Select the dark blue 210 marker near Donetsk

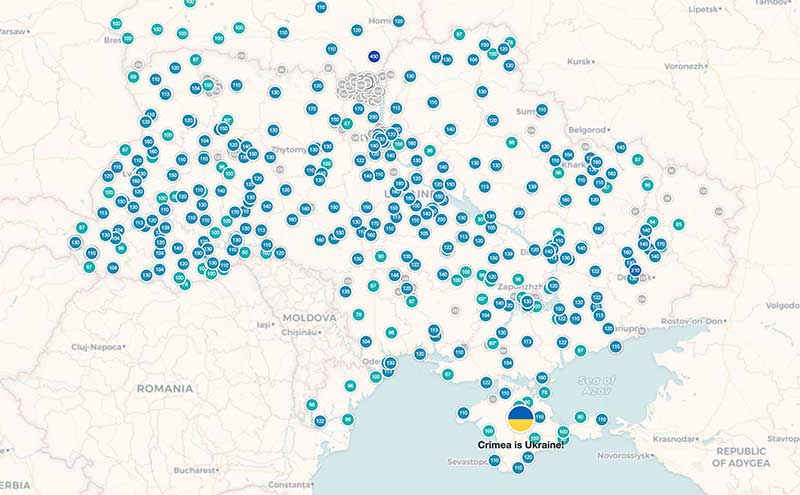pos(635,270)
